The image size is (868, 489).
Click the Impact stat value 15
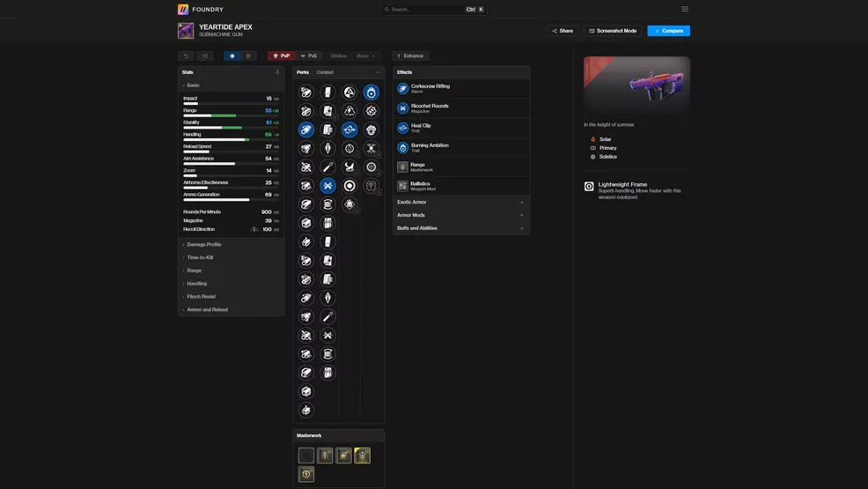click(269, 99)
